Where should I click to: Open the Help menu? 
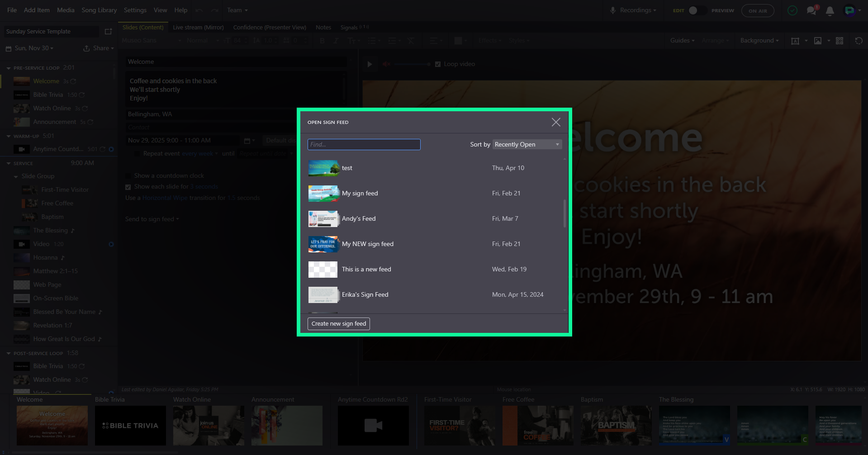pos(181,10)
